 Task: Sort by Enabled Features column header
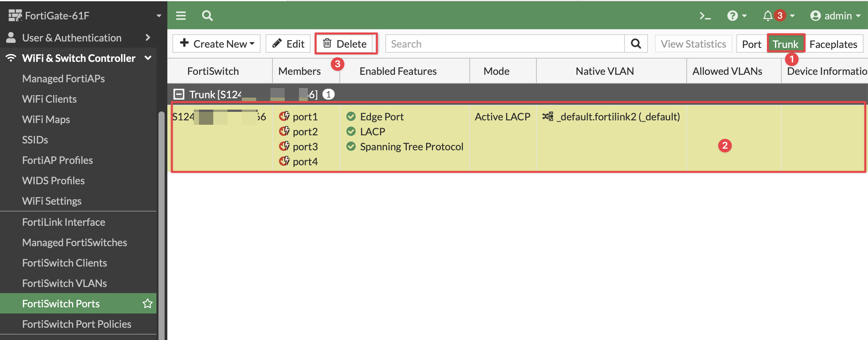tap(398, 71)
